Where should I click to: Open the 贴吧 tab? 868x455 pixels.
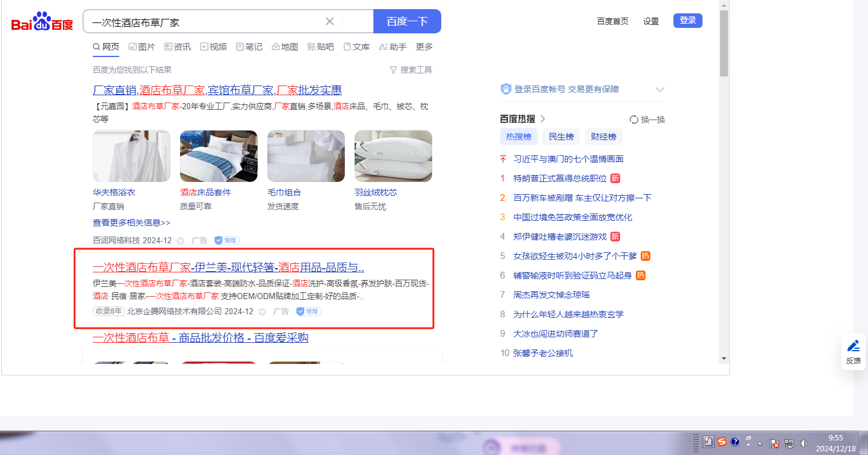[x=321, y=47]
